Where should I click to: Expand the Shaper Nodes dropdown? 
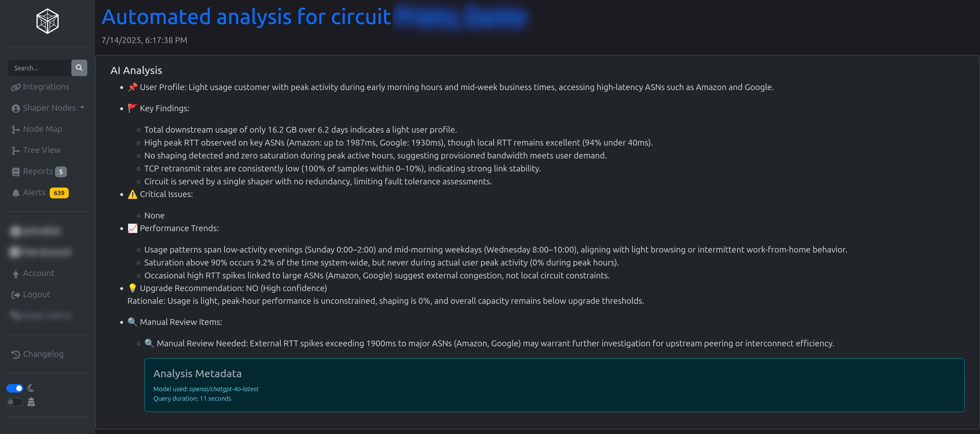click(49, 108)
